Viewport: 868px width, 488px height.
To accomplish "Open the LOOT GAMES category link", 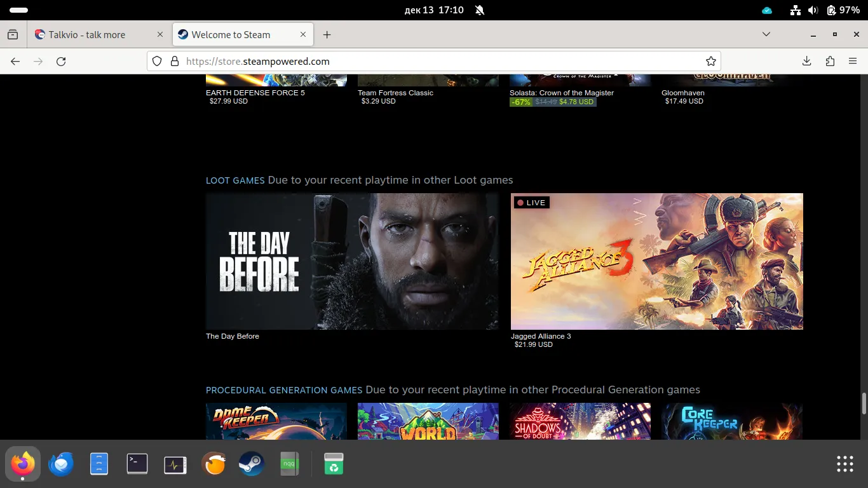I will [x=235, y=180].
